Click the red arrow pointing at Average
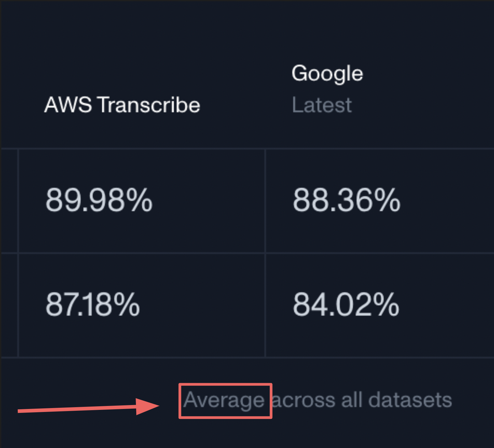The image size is (494, 448). click(x=89, y=407)
